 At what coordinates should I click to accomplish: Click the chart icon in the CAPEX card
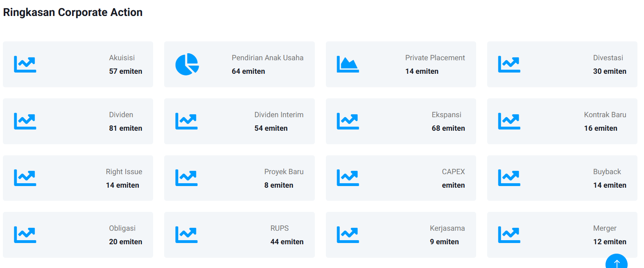pyautogui.click(x=348, y=178)
